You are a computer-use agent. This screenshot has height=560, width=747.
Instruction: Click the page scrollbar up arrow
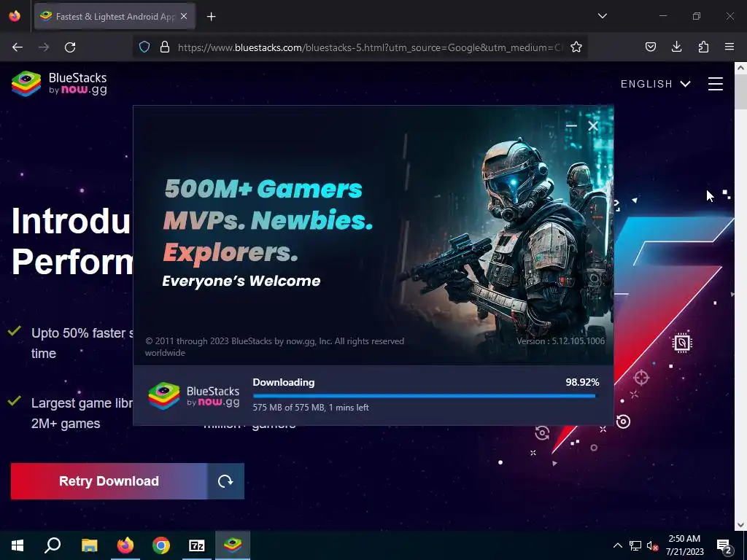(740, 68)
